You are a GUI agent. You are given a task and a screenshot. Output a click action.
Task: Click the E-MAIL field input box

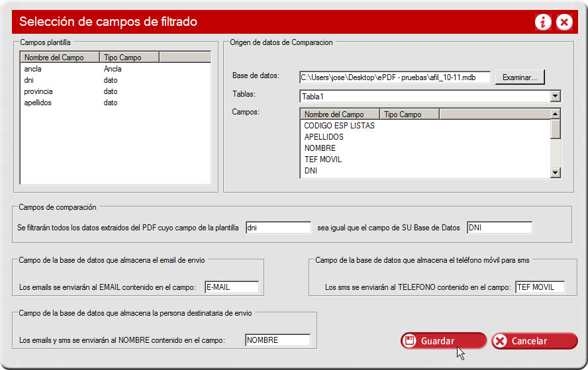232,287
